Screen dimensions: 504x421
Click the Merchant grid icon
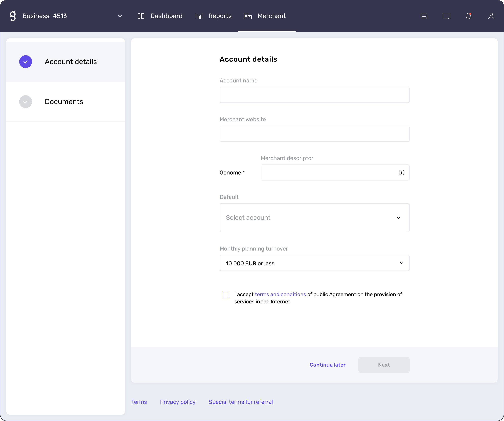(x=248, y=16)
